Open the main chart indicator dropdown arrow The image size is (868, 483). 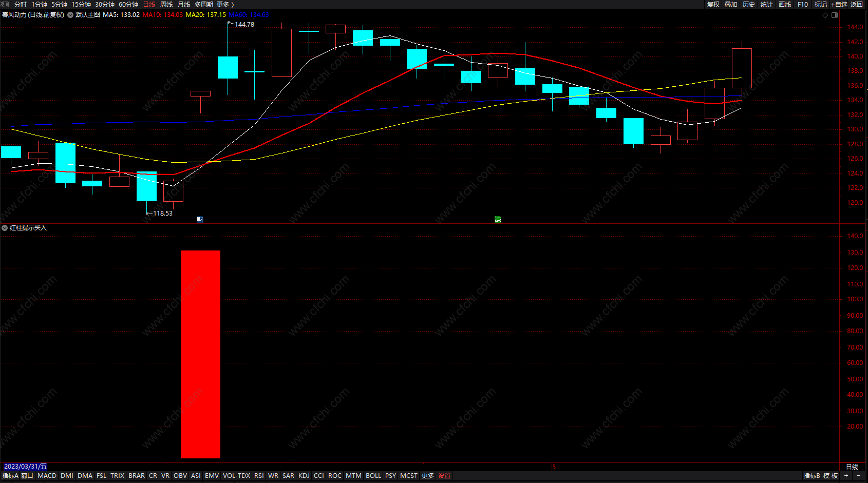[x=70, y=15]
